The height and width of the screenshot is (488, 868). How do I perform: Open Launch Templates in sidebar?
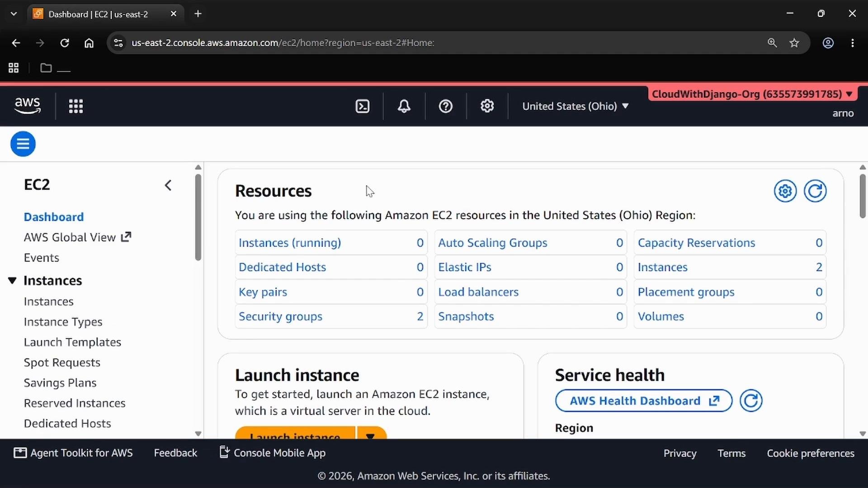click(72, 342)
